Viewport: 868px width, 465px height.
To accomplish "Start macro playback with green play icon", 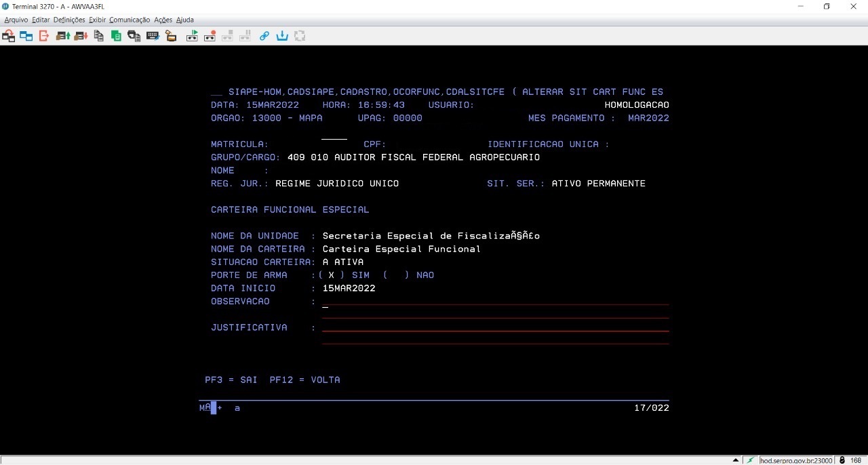I will pyautogui.click(x=193, y=36).
